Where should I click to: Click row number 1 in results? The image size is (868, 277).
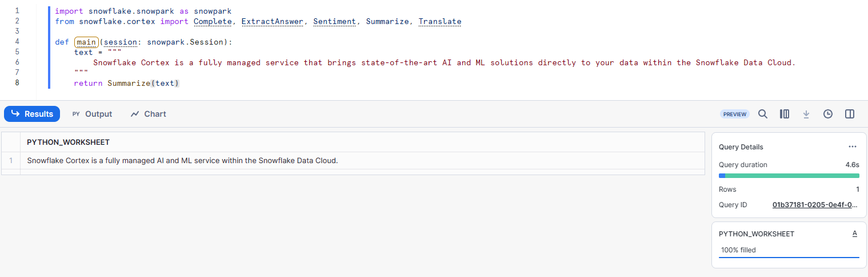click(x=11, y=160)
